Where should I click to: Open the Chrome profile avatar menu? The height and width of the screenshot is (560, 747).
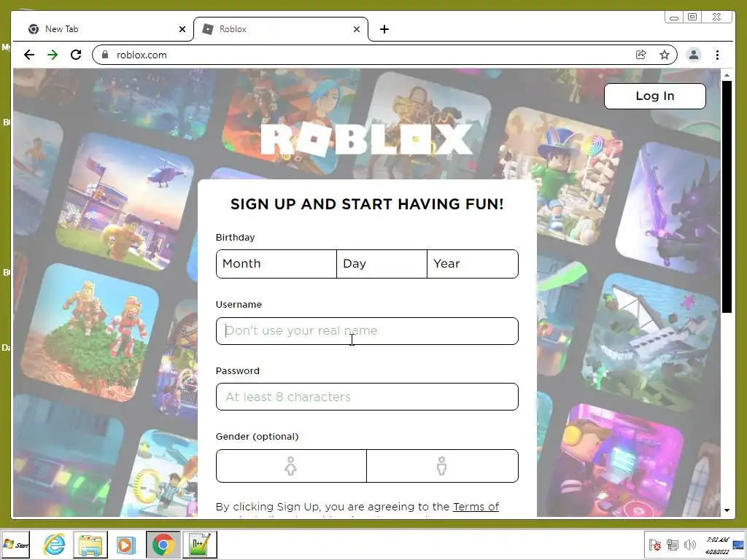[x=694, y=55]
